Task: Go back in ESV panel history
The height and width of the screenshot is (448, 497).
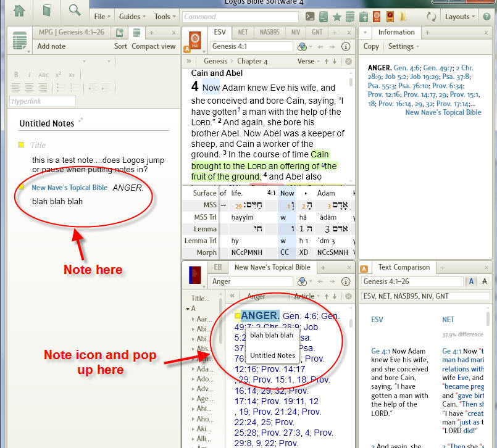Action: coord(320,47)
